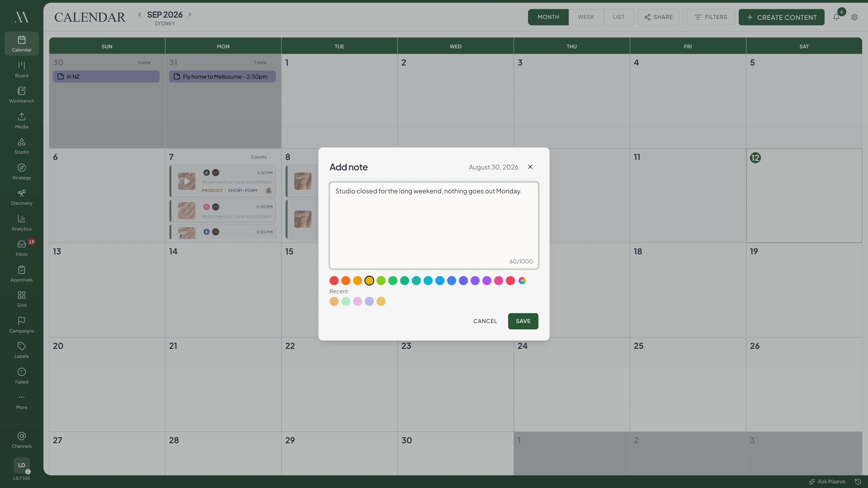Go to previous month

139,14
